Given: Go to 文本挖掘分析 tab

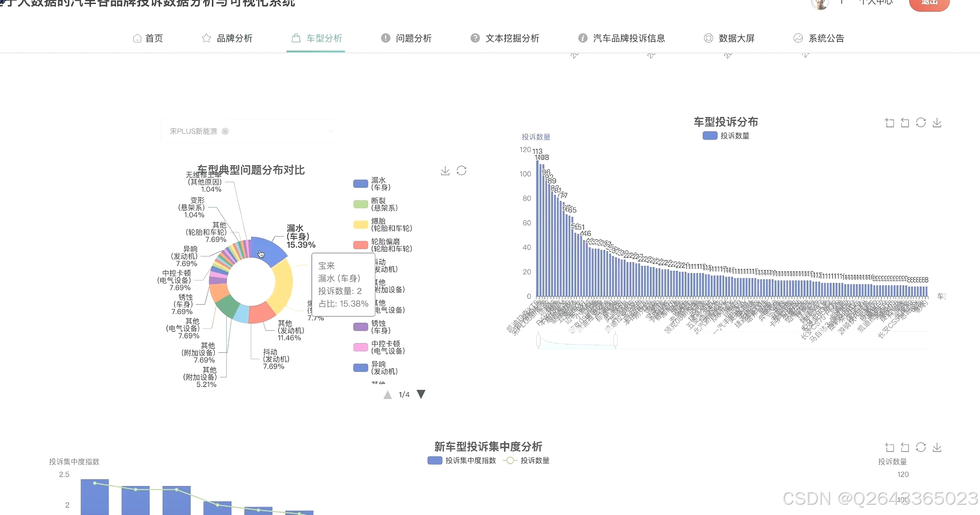Looking at the screenshot, I should coord(505,38).
